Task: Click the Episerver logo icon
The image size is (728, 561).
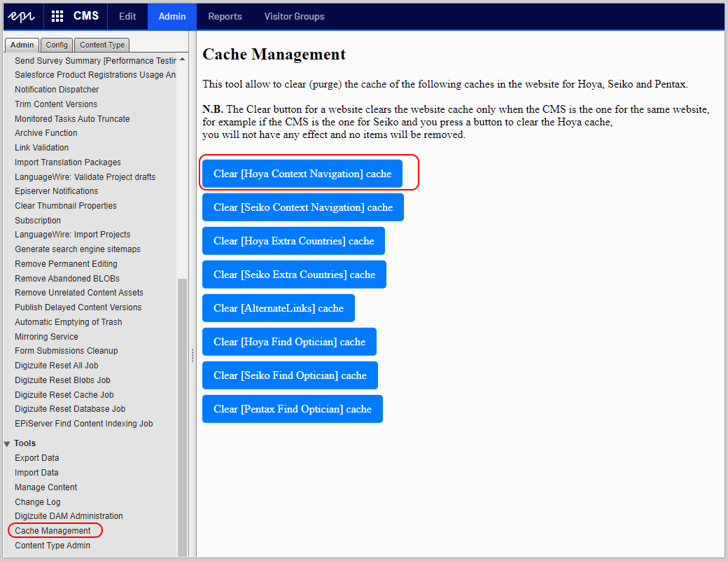Action: pos(22,16)
